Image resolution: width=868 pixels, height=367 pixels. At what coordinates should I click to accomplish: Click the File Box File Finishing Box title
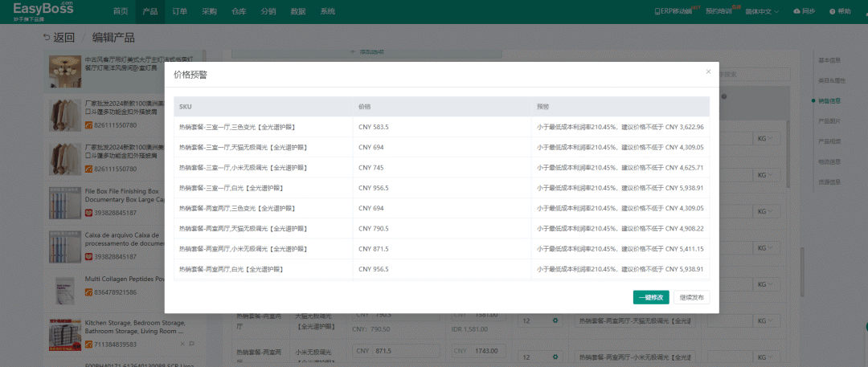coord(125,195)
